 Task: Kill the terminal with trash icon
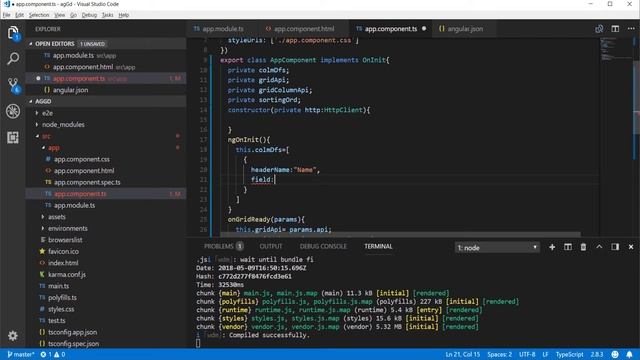point(583,247)
